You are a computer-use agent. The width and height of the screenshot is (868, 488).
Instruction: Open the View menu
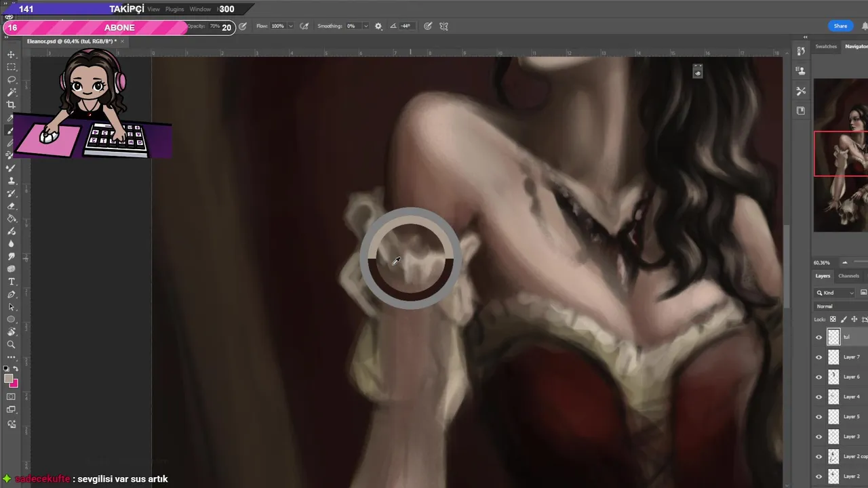[x=154, y=9]
